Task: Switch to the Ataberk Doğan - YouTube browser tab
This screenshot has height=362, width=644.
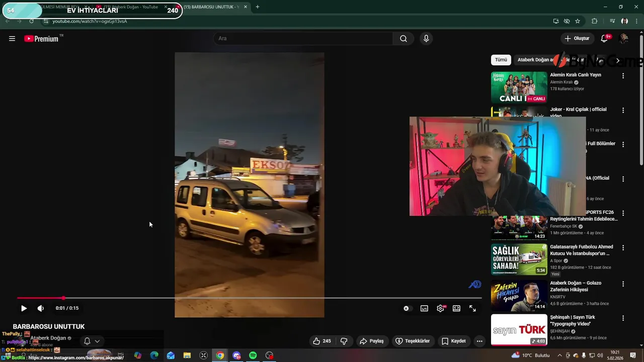Action: coord(132,7)
